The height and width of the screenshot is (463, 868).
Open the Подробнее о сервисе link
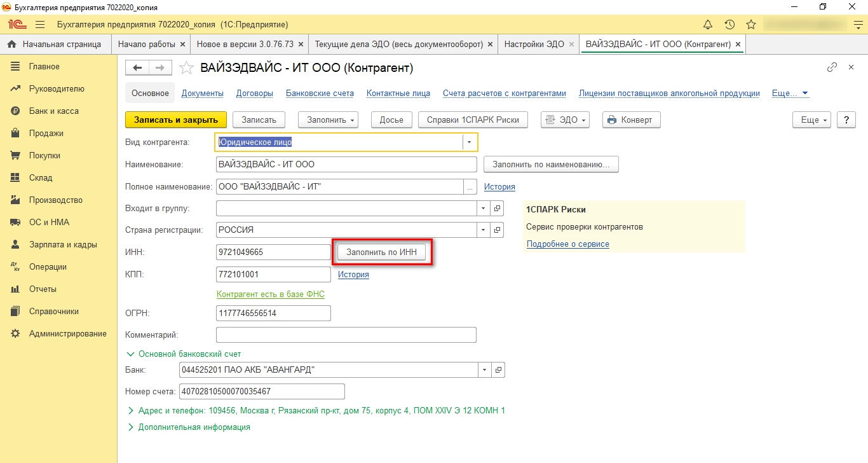click(568, 244)
